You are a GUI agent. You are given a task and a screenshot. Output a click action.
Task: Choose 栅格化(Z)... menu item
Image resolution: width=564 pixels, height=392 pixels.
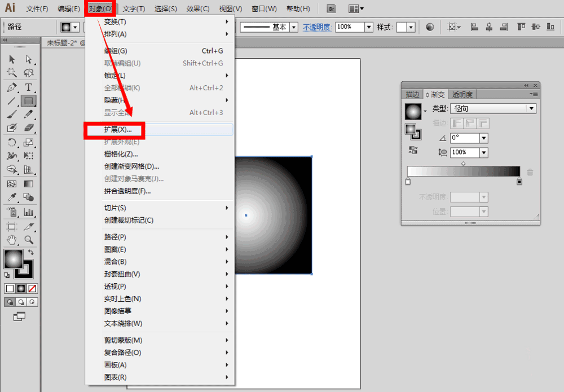pyautogui.click(x=160, y=155)
